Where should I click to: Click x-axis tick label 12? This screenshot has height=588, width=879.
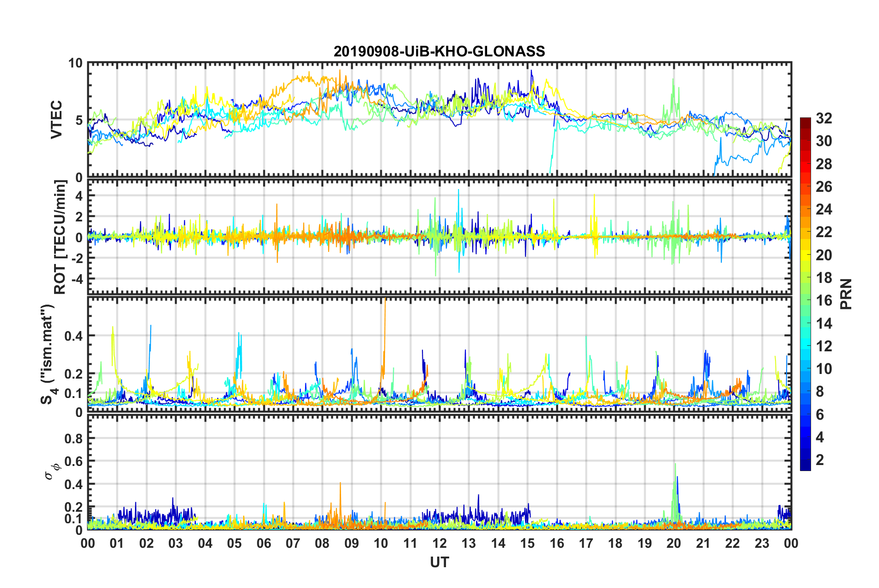[x=439, y=543]
